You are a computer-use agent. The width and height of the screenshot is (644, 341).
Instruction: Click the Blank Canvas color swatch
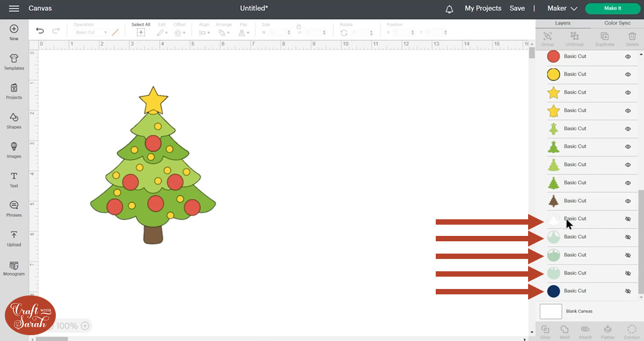click(x=551, y=312)
